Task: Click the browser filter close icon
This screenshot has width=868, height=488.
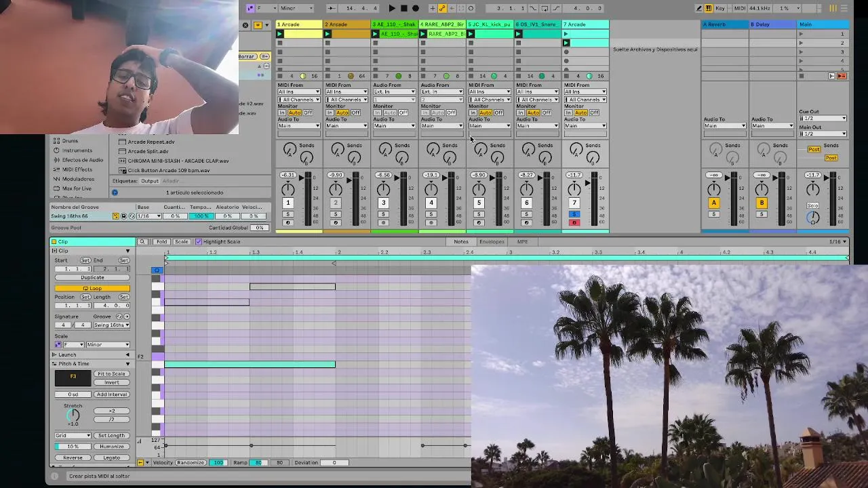Action: pos(245,25)
